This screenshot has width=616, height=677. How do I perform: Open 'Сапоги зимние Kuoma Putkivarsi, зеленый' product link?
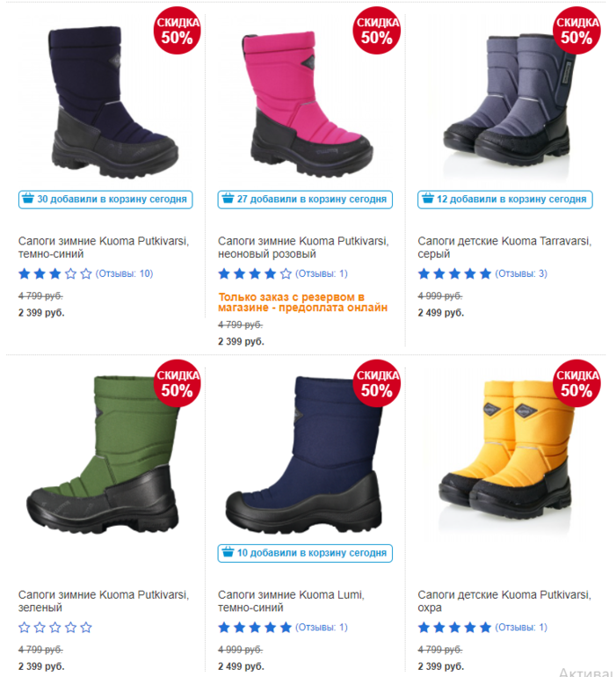point(104,601)
